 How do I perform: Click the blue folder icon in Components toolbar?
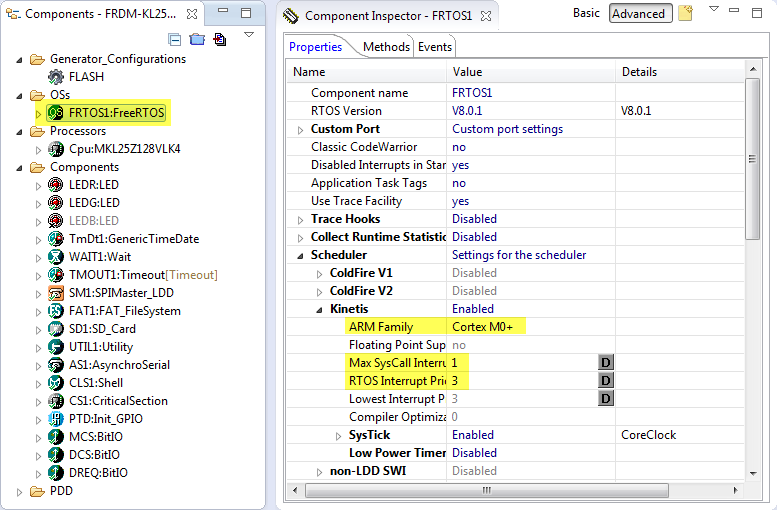(x=197, y=39)
